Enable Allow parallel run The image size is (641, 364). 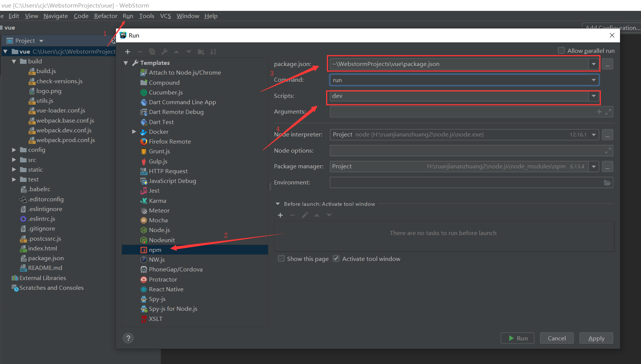(561, 50)
